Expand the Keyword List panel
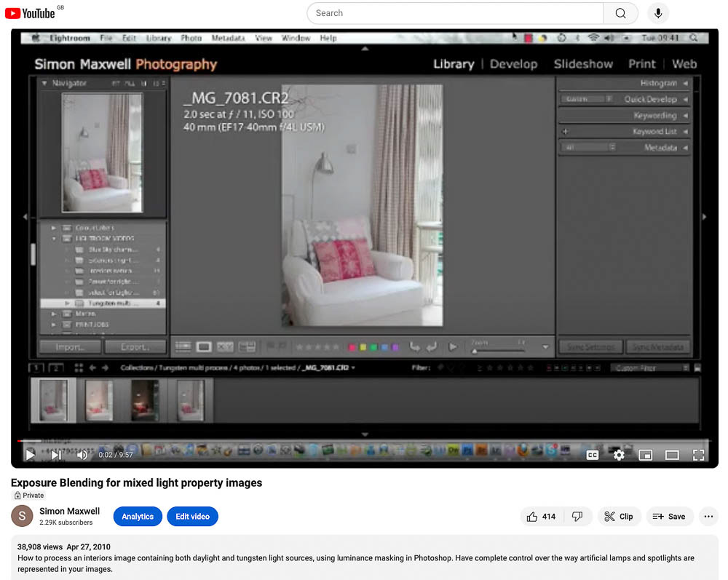Screen dimensions: 728x580 [685, 132]
